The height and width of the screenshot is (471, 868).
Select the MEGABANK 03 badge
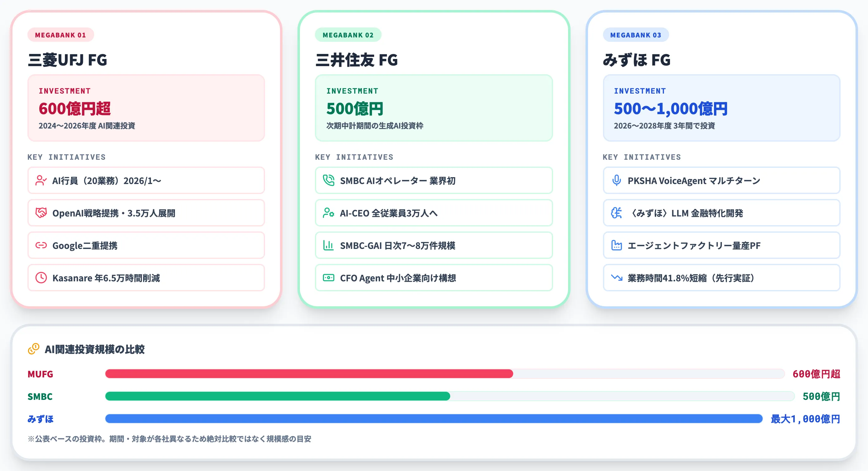click(x=636, y=35)
